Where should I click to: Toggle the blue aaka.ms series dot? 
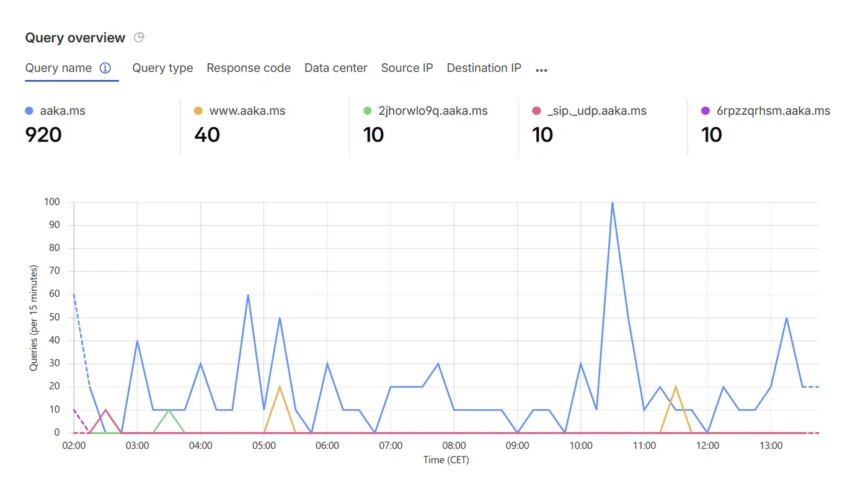click(29, 111)
